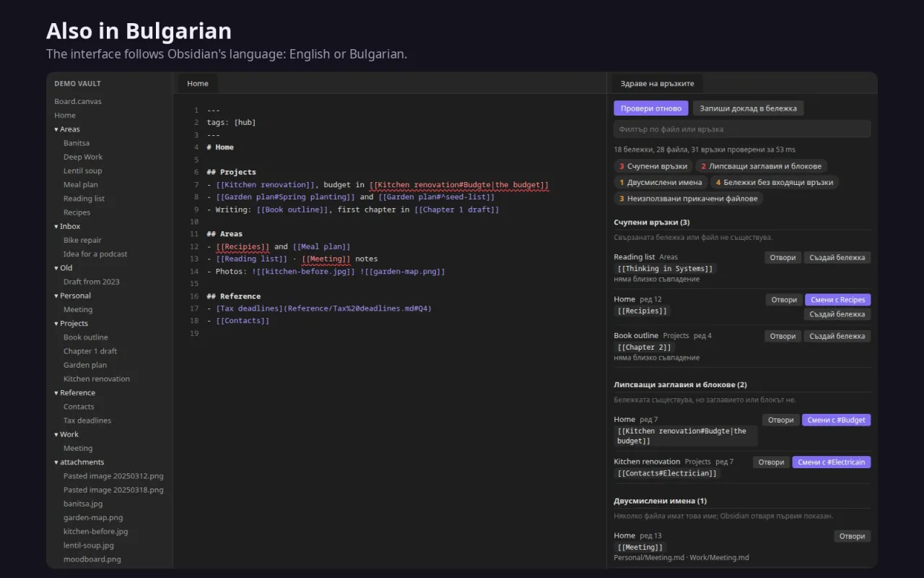Open the Bike repair note

click(x=82, y=241)
